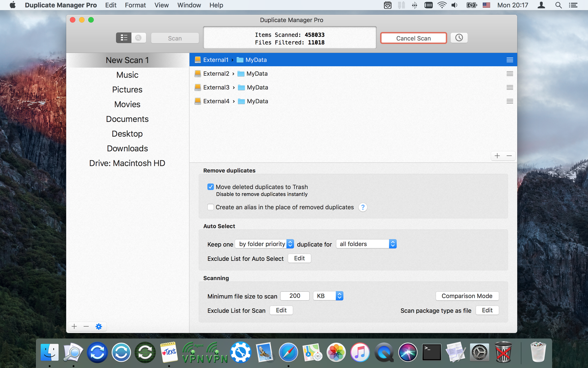This screenshot has height=368, width=588.
Task: Click the Cancel Scan button
Action: 414,38
